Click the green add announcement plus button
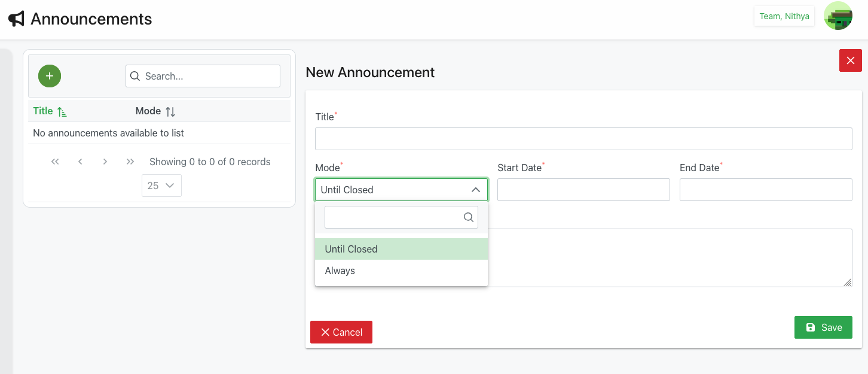The height and width of the screenshot is (374, 868). tap(50, 76)
